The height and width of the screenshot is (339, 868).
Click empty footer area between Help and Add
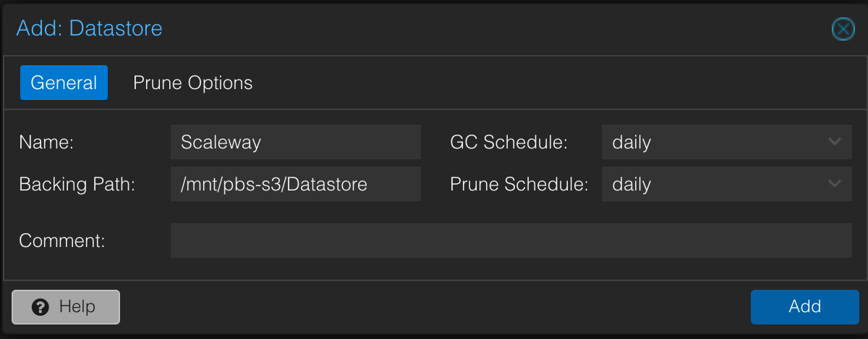[x=434, y=307]
